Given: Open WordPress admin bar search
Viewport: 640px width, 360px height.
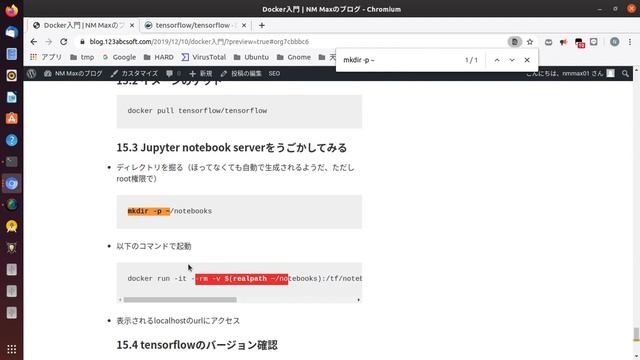Looking at the screenshot, I should click(625, 73).
